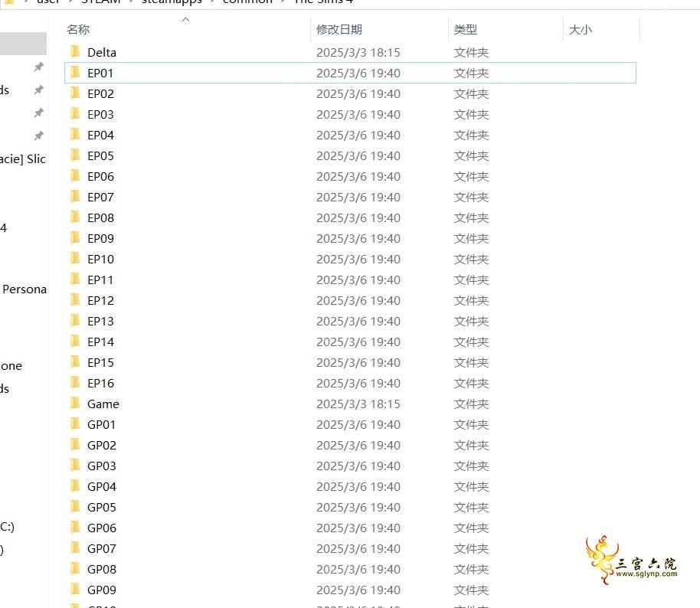Sort files by the 修改日期 column header
The width and height of the screenshot is (700, 608).
click(x=339, y=29)
